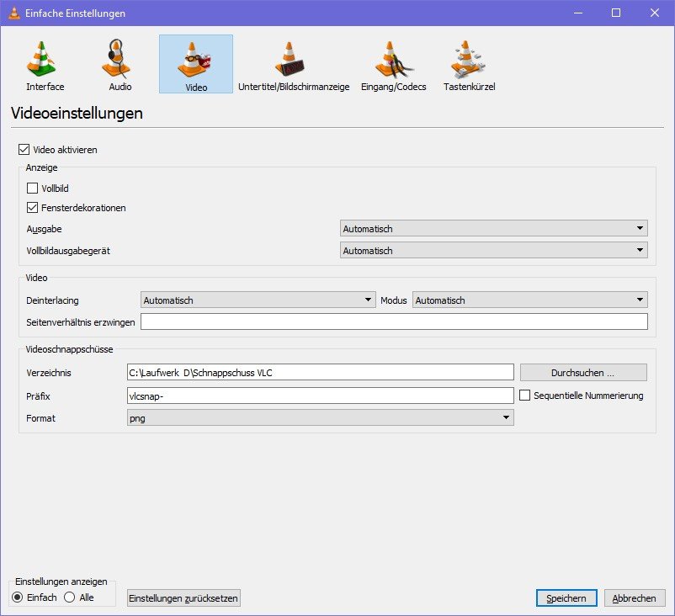The image size is (675, 616).
Task: Open Tastenkürzel keyboard cone icon
Action: pos(467,59)
